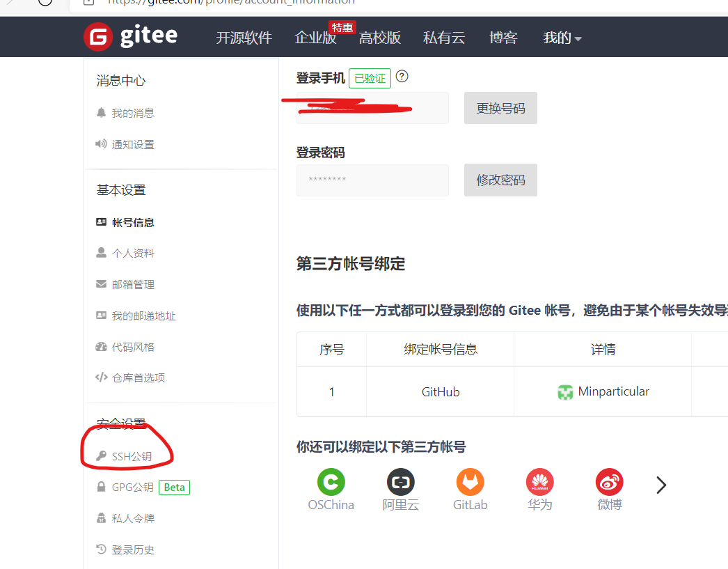Click the 阿里云 icon
The height and width of the screenshot is (569, 728).
click(x=400, y=481)
